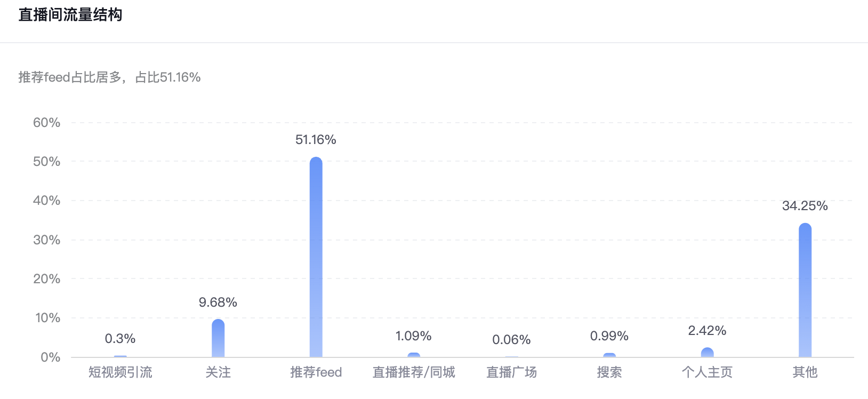Click the 直播推荐/同城 bar
This screenshot has width=868, height=399.
click(414, 355)
